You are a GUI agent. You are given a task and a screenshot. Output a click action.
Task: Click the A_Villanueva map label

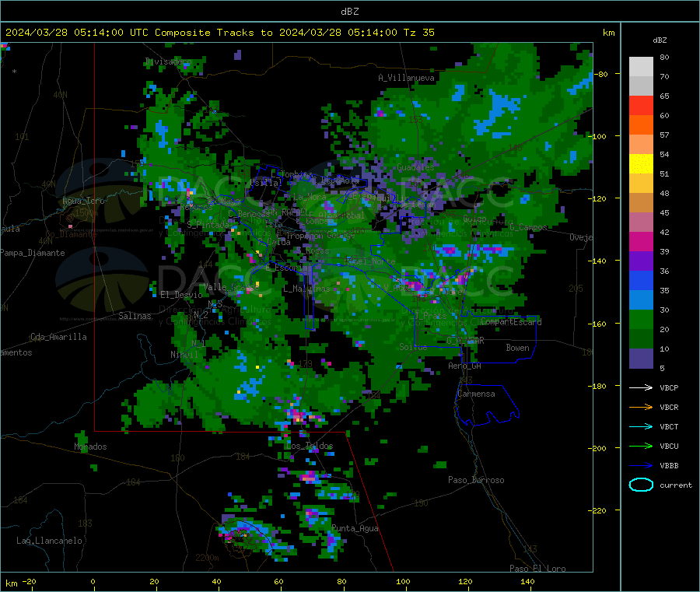406,78
